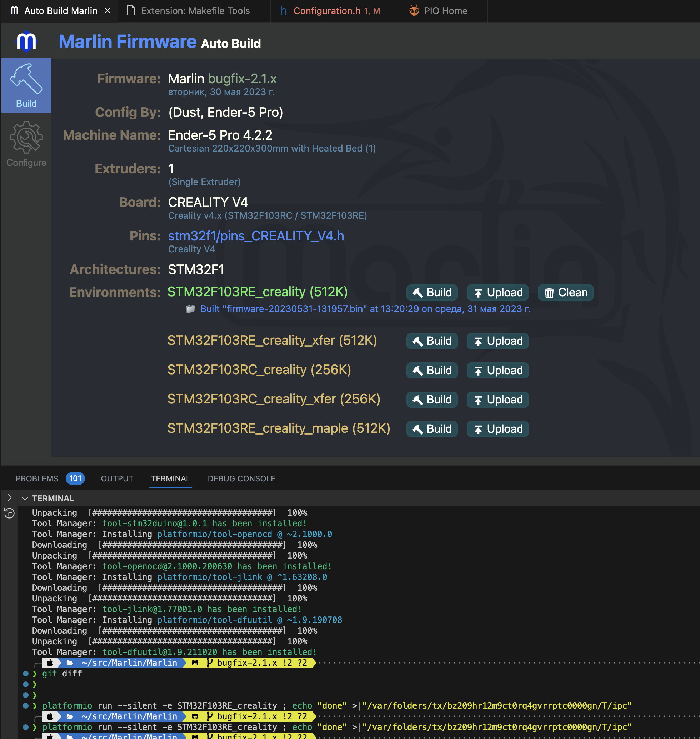Click the 101 problems count badge

pos(75,478)
